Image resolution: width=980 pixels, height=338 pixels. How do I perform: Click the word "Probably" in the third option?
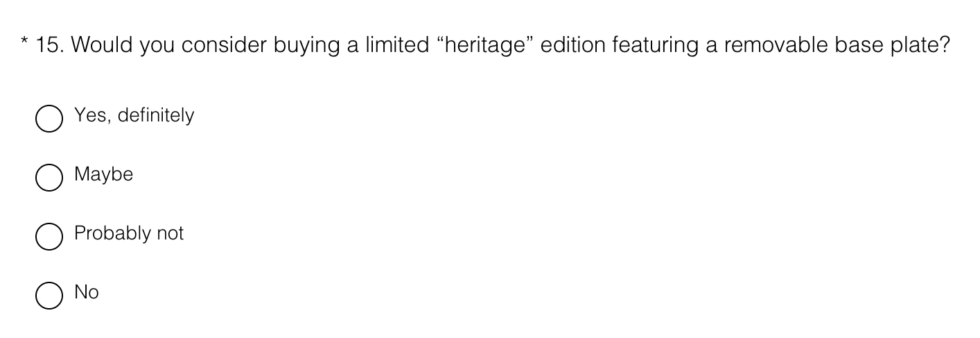112,233
